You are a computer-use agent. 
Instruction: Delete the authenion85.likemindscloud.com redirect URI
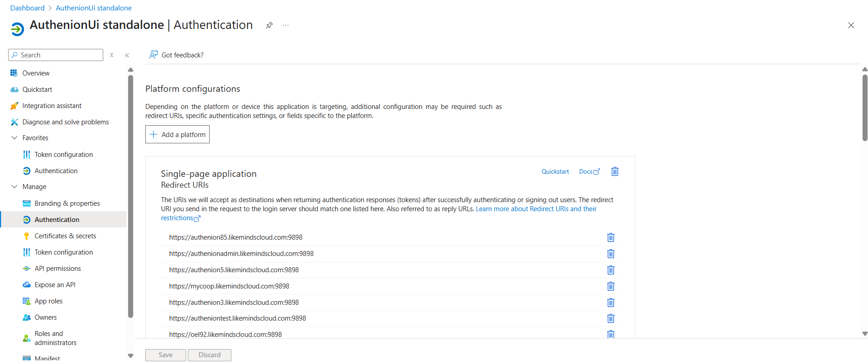point(611,237)
